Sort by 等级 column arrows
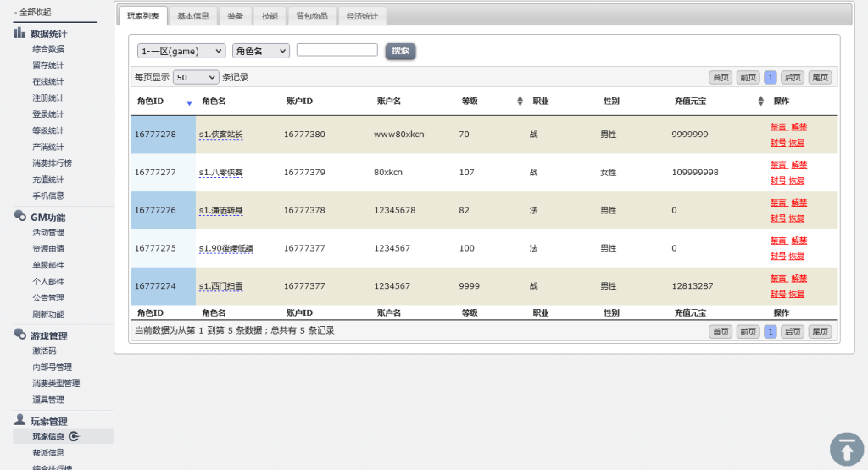Viewport: 868px width, 470px height. [x=520, y=101]
